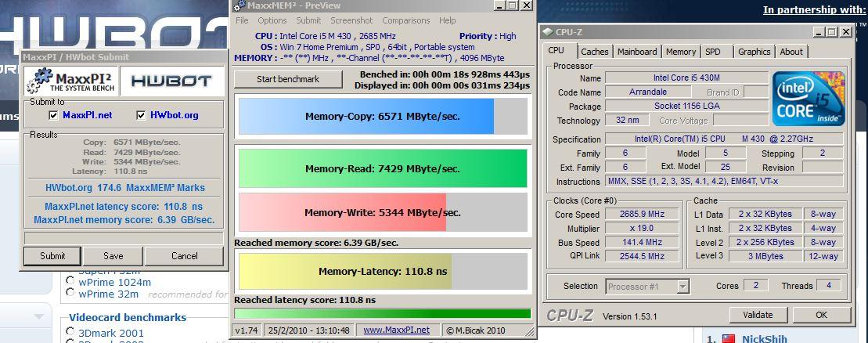868x343 pixels.
Task: Close the CPU-Z window
Action: pos(845,32)
